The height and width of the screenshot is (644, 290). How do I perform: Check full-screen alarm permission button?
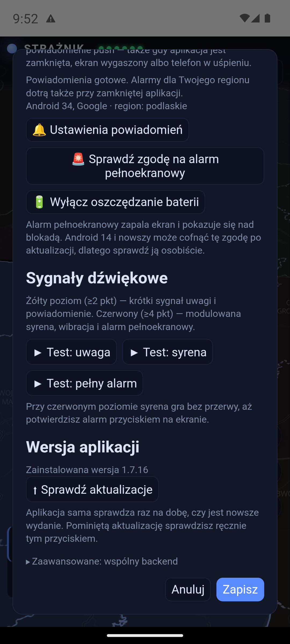pyautogui.click(x=145, y=166)
